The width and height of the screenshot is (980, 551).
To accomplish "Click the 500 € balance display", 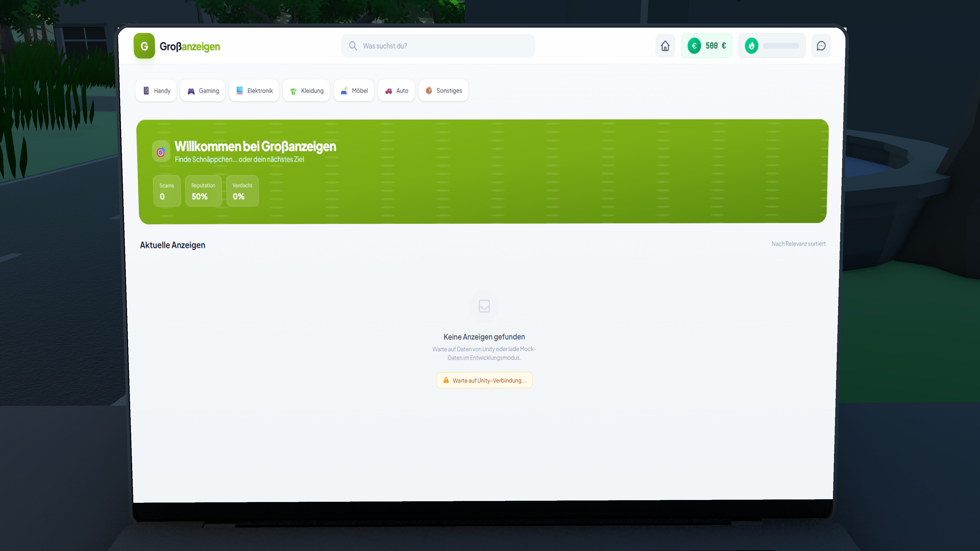I will coord(706,46).
